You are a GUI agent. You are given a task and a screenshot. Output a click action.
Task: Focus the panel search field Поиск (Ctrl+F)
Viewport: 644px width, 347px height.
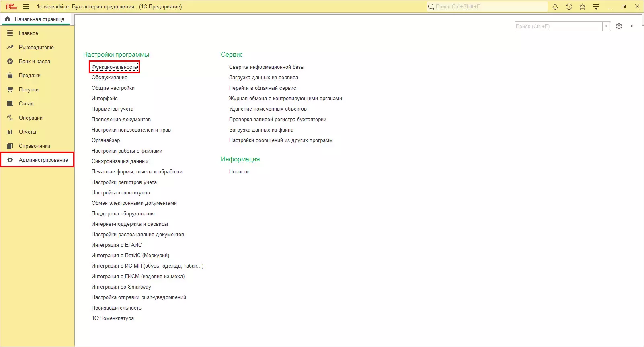coord(558,26)
